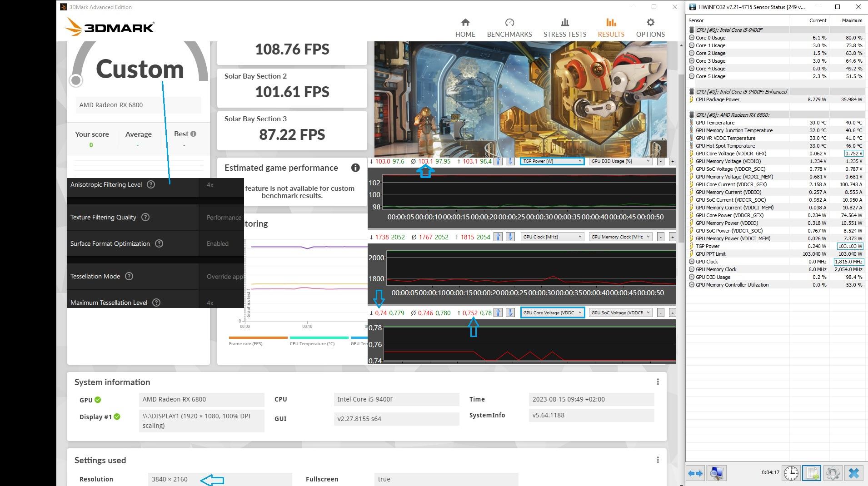Open the OPTIONS tab
868x486 pixels.
pos(650,28)
